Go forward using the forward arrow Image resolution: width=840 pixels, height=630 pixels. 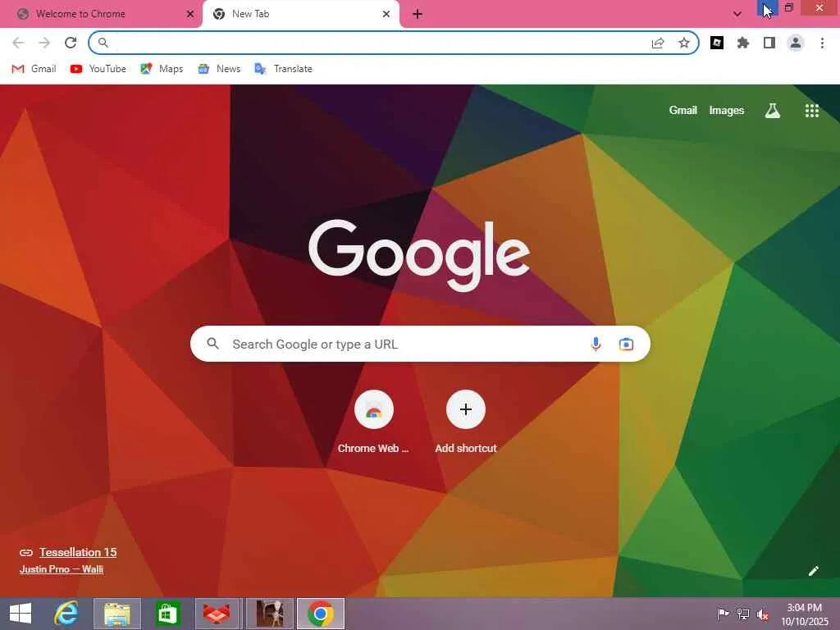[44, 43]
